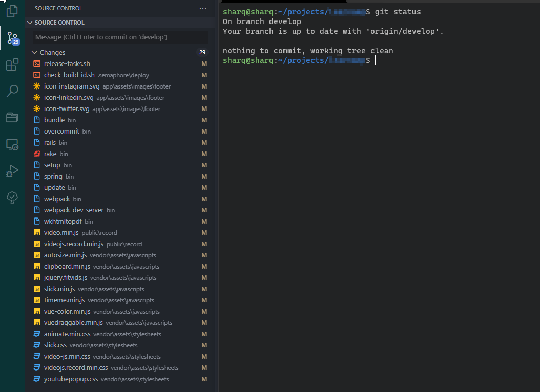
Task: Select the Source Control icon with badge 29
Action: pyautogui.click(x=12, y=38)
